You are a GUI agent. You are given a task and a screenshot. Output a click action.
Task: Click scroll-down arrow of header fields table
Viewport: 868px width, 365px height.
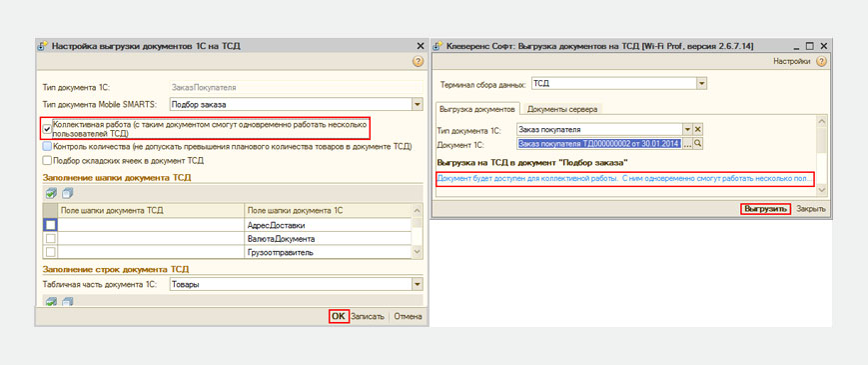417,252
